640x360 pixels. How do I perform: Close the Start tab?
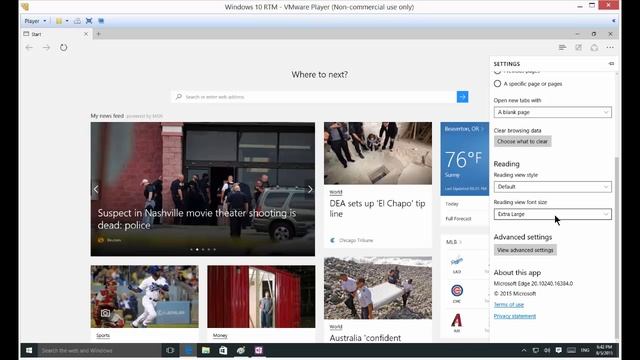tap(86, 34)
